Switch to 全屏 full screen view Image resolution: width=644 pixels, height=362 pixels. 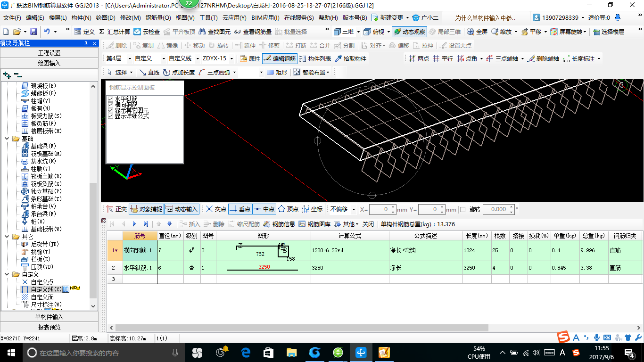tap(477, 32)
